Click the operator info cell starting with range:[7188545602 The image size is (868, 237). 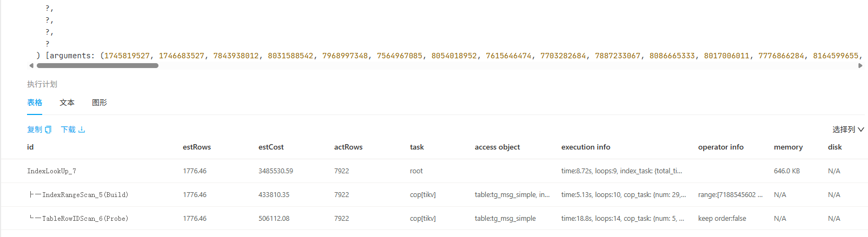(x=730, y=195)
